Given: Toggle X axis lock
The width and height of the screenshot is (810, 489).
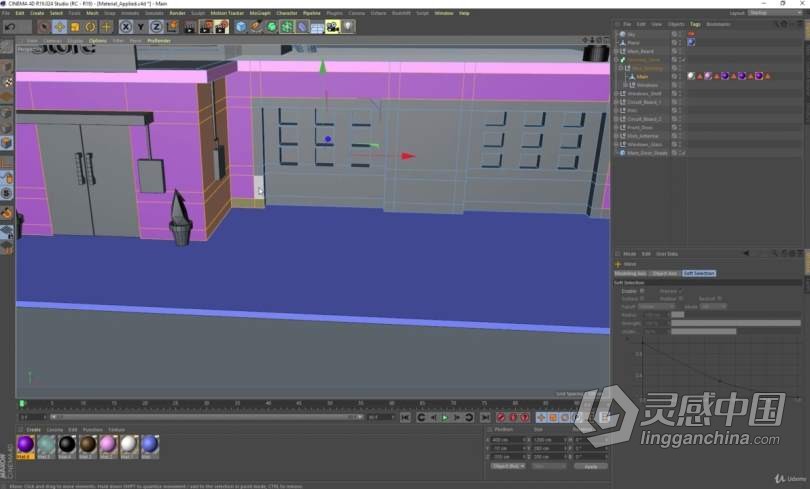Looking at the screenshot, I should click(x=126, y=27).
